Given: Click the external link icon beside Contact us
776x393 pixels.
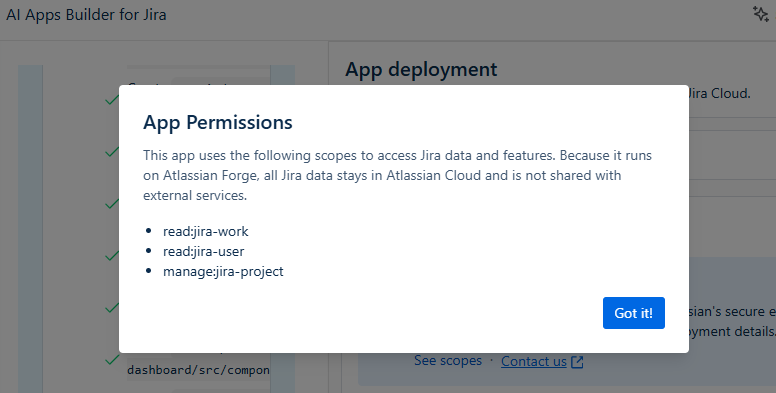Looking at the screenshot, I should tap(577, 362).
